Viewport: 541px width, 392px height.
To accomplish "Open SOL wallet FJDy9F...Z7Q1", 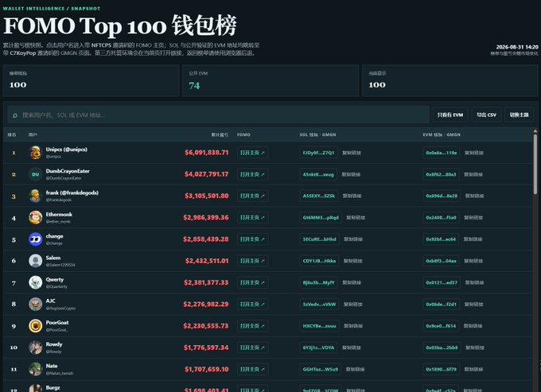I will click(x=318, y=153).
